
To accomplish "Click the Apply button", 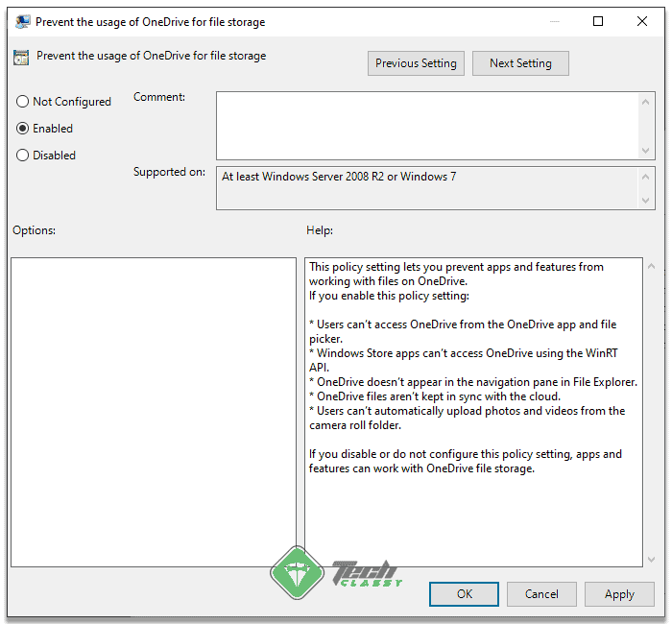I will pos(619,594).
